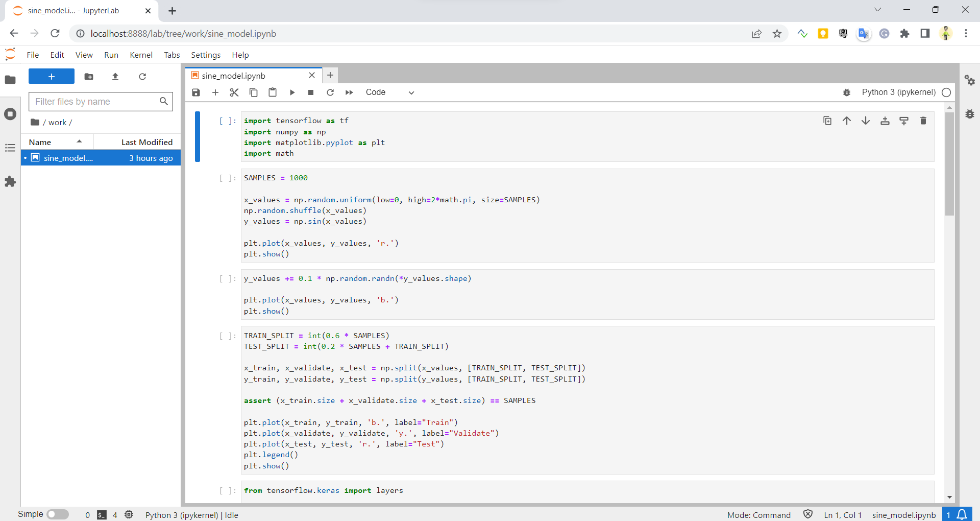Create a new launcher with plus button
The width and height of the screenshot is (980, 521).
[52, 76]
